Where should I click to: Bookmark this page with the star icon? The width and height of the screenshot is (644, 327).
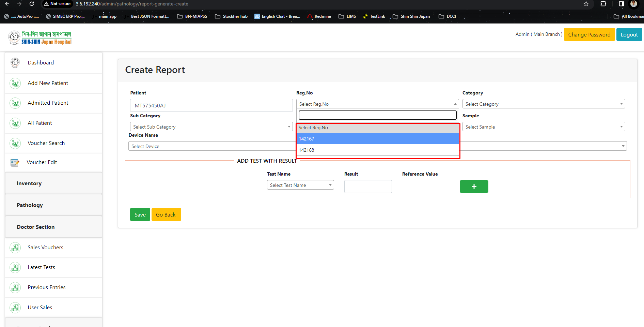(x=586, y=4)
